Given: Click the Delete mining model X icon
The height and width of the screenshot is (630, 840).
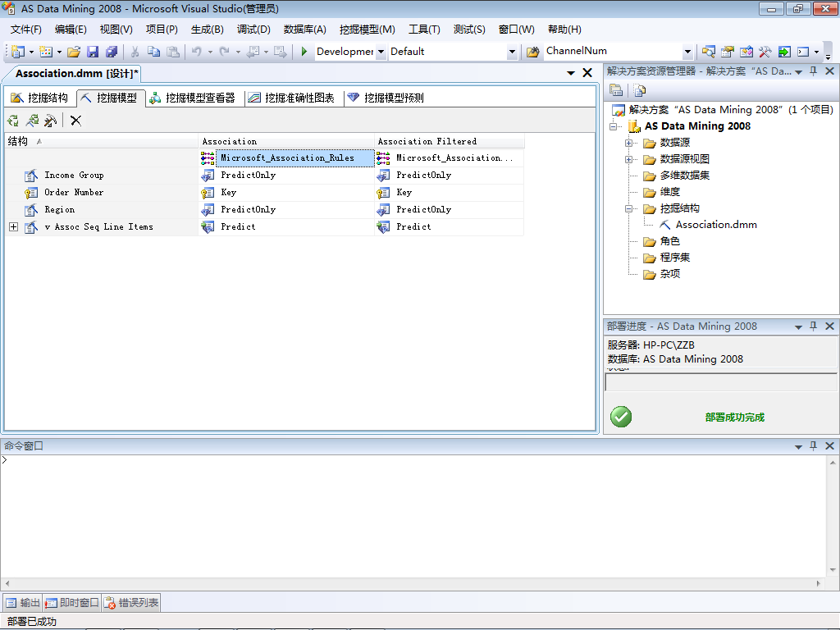Looking at the screenshot, I should pos(75,121).
